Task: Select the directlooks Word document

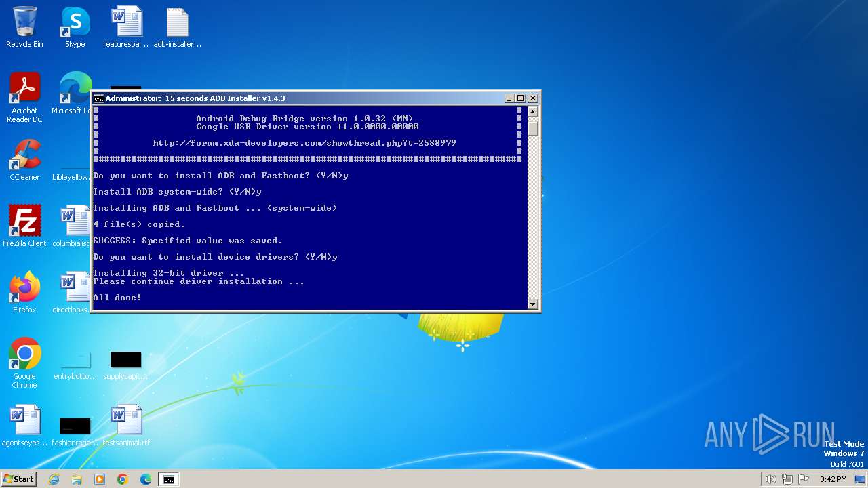Action: [72, 292]
